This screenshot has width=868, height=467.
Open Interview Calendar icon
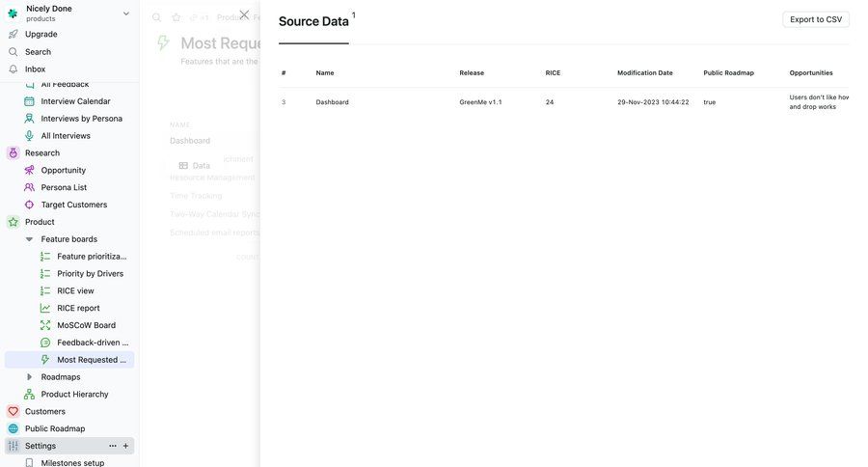29,101
